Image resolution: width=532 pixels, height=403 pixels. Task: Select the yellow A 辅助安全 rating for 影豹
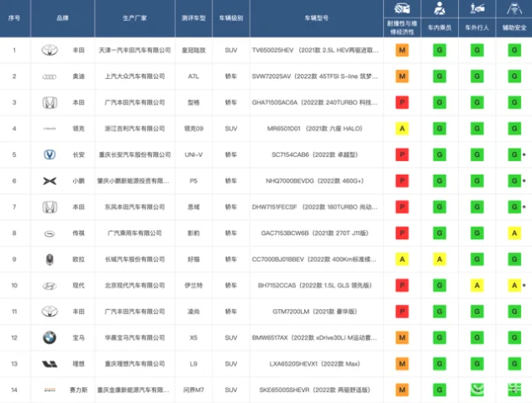click(x=514, y=233)
